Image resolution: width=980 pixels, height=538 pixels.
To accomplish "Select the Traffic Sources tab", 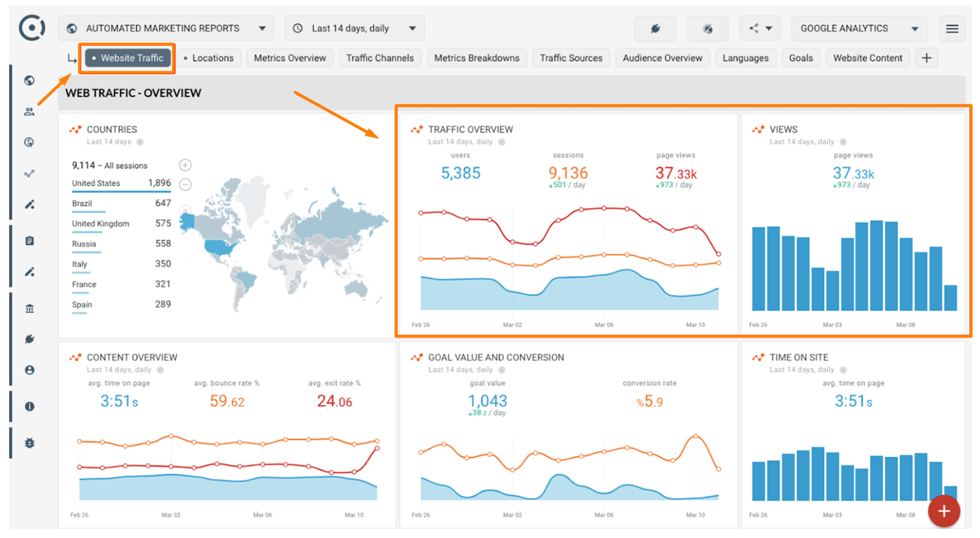I will coord(571,58).
